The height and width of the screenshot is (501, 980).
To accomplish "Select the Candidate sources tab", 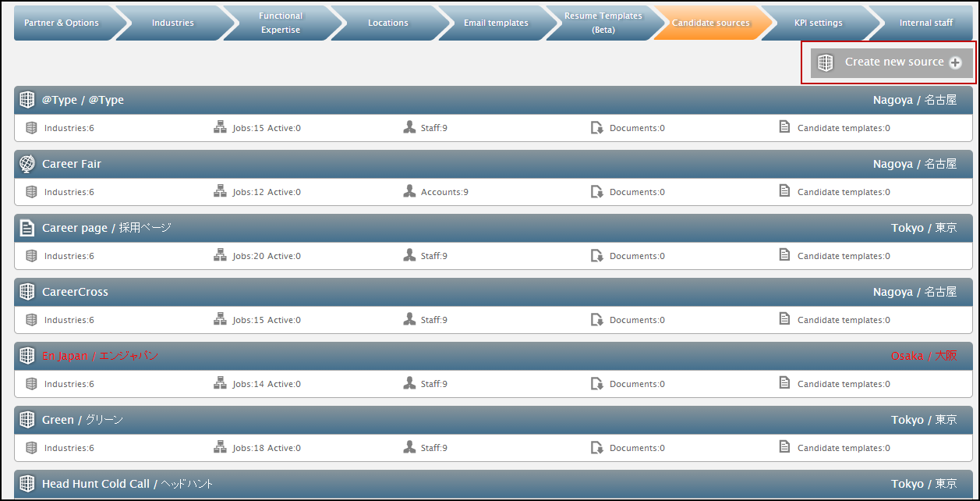I will point(711,23).
